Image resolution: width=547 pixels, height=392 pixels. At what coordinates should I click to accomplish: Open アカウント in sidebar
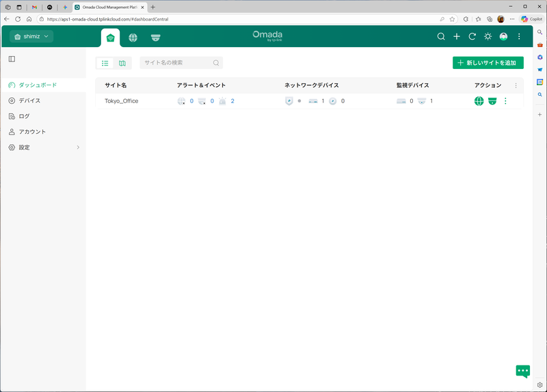click(x=43, y=132)
